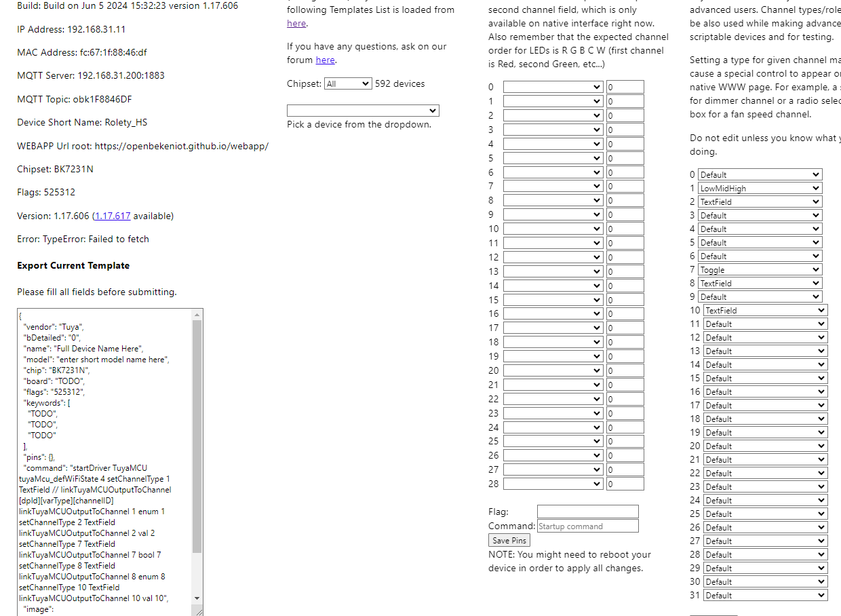Screen dimensions: 841x616
Task: Click the WEBAPP Url root text
Action: [x=142, y=146]
